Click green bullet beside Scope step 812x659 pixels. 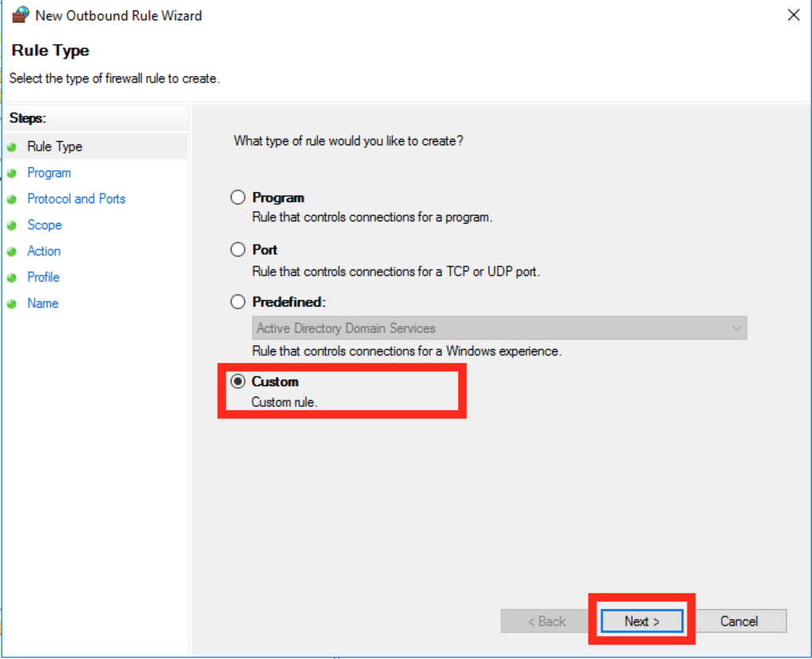11,225
